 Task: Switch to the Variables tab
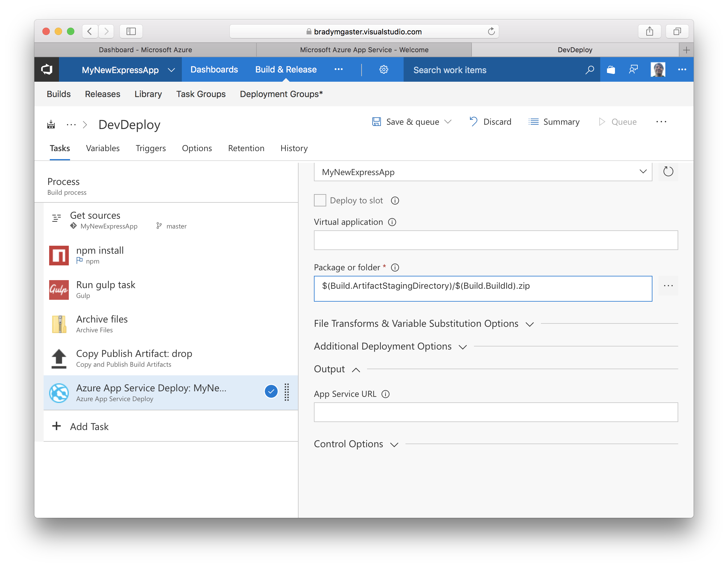coord(102,148)
